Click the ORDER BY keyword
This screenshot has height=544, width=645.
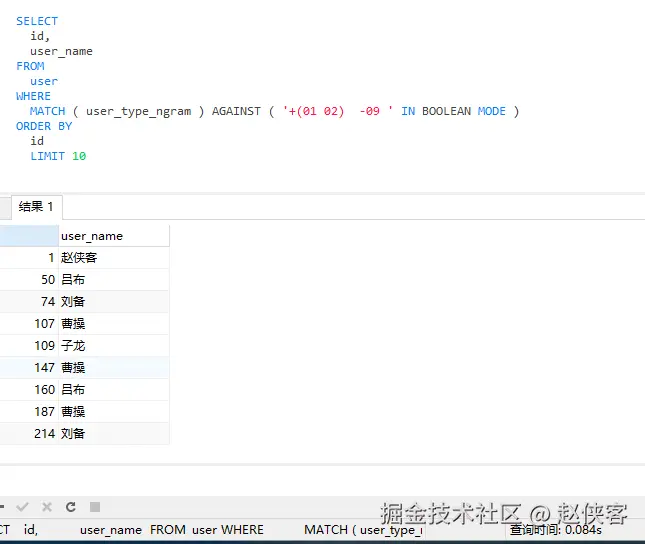click(x=44, y=126)
